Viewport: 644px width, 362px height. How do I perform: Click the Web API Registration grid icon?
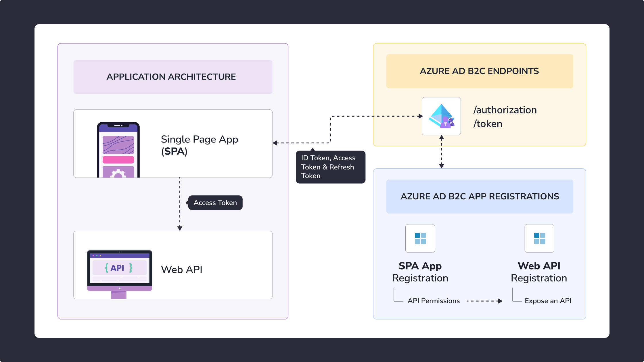[539, 238]
